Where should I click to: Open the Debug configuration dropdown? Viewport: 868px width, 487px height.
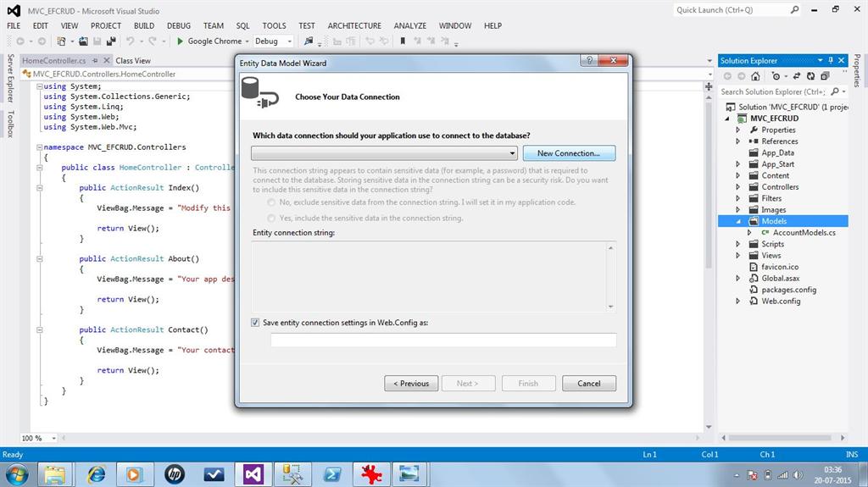point(289,42)
